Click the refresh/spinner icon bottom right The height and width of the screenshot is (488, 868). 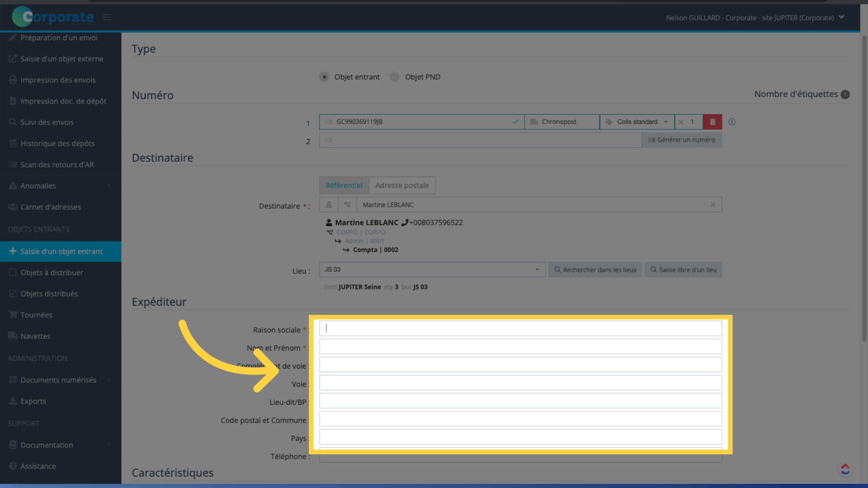[x=845, y=469]
